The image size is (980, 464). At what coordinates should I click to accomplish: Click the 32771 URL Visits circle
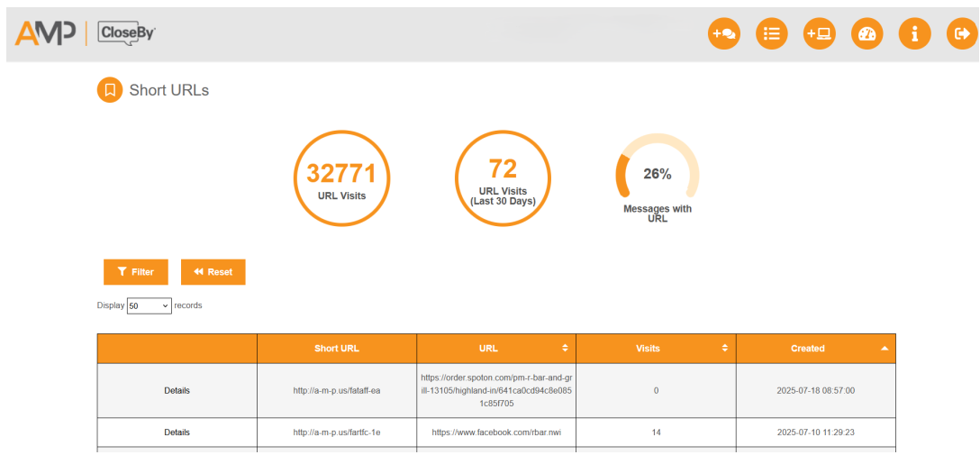[x=340, y=177]
